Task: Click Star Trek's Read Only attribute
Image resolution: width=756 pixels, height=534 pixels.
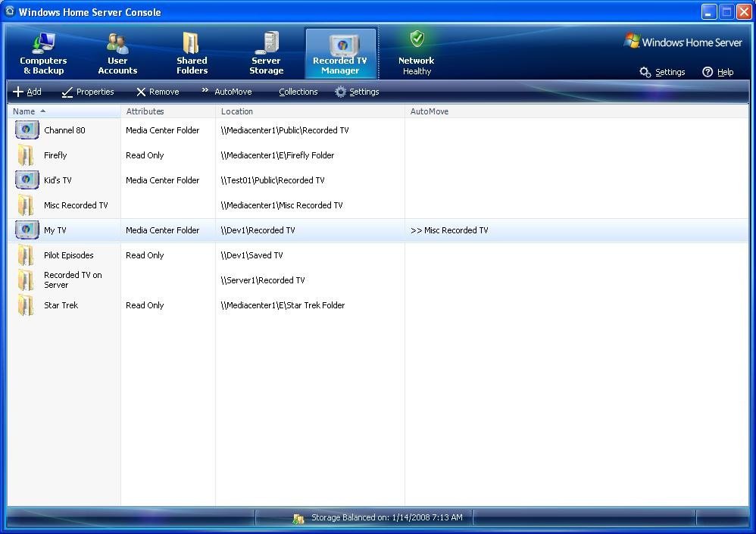Action: click(145, 305)
